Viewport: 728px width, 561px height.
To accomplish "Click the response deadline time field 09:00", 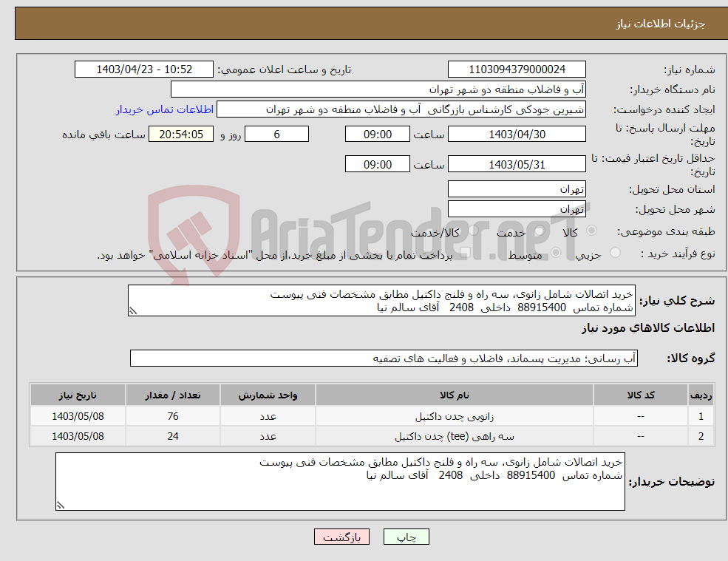I will (378, 135).
